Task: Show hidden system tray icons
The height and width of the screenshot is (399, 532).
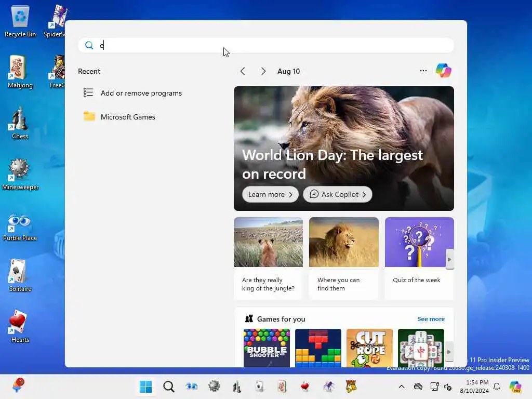Action: tap(402, 387)
